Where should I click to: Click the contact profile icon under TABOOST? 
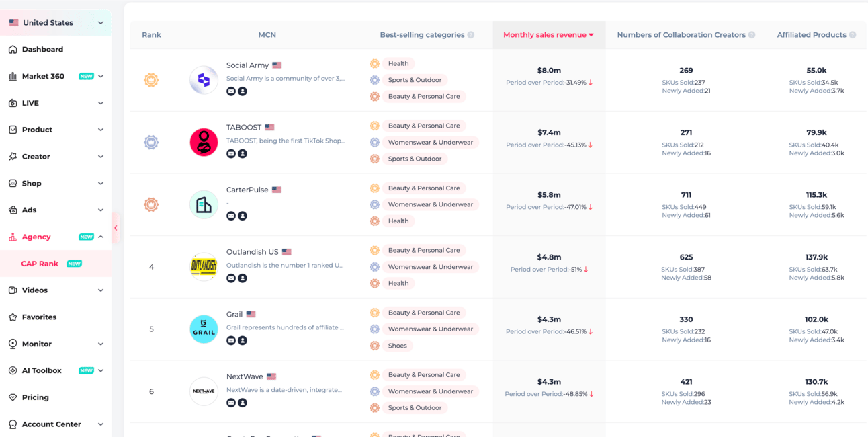(243, 153)
